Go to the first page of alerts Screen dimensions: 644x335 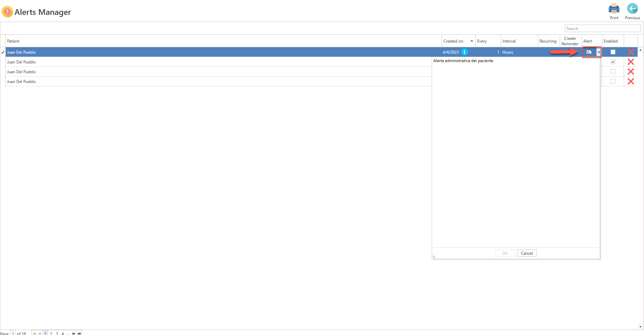click(x=34, y=333)
